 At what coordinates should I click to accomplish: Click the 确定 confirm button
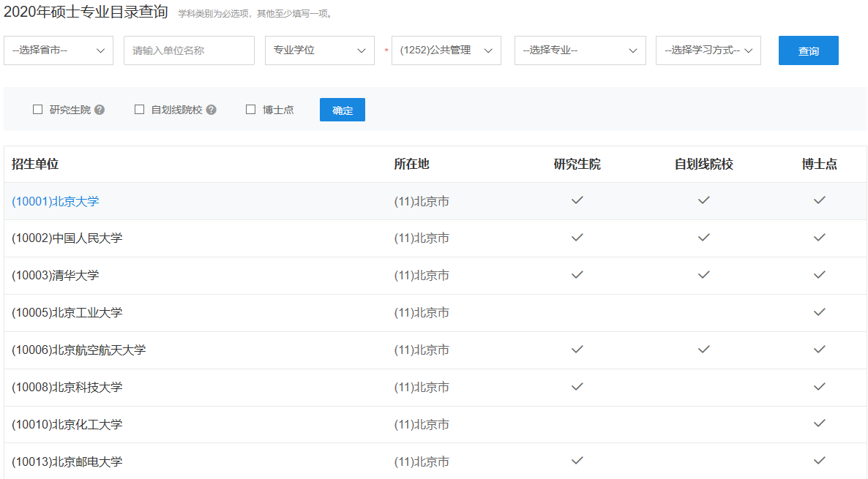(x=342, y=110)
